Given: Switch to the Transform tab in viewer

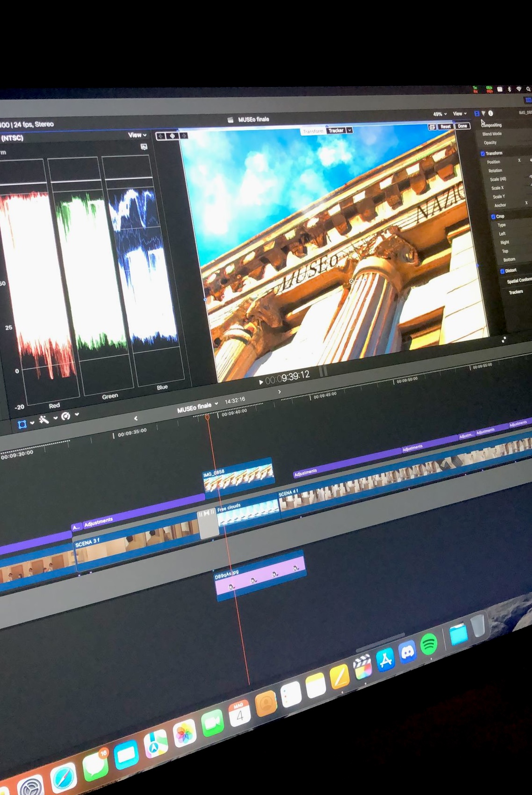Looking at the screenshot, I should [313, 131].
